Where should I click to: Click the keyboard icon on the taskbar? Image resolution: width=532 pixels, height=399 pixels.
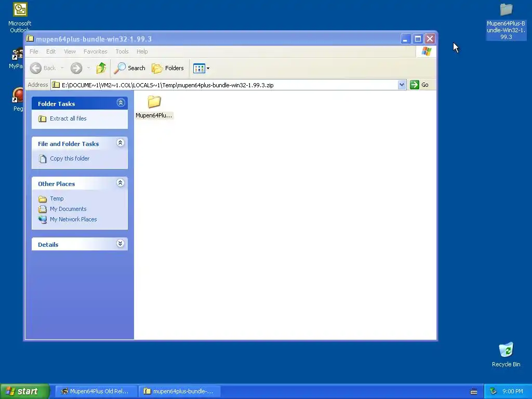[474, 392]
